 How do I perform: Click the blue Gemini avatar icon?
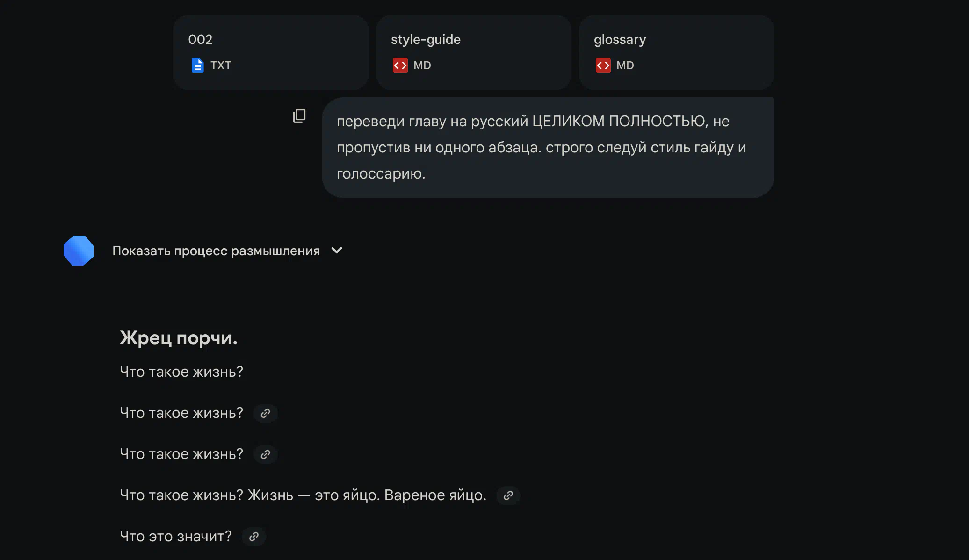tap(79, 251)
